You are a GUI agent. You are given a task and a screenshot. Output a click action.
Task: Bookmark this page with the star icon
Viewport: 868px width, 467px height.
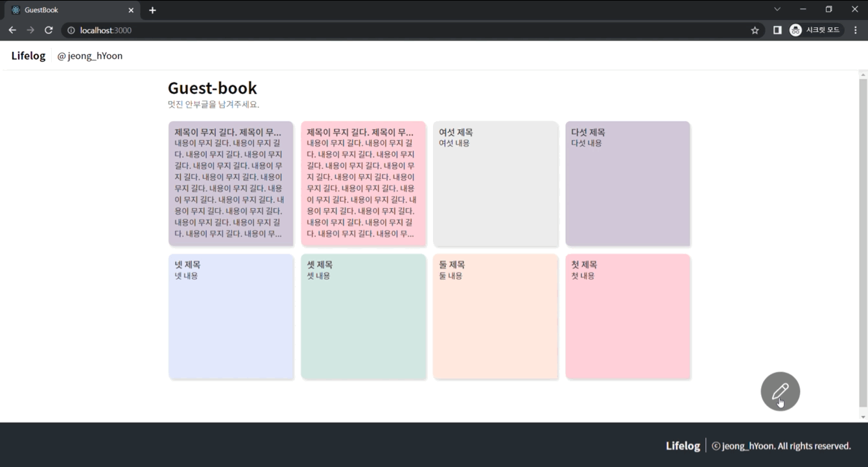click(755, 30)
